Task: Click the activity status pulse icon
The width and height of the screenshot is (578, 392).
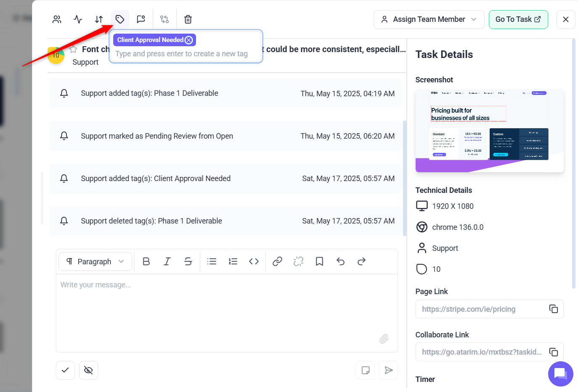Action: coord(78,19)
